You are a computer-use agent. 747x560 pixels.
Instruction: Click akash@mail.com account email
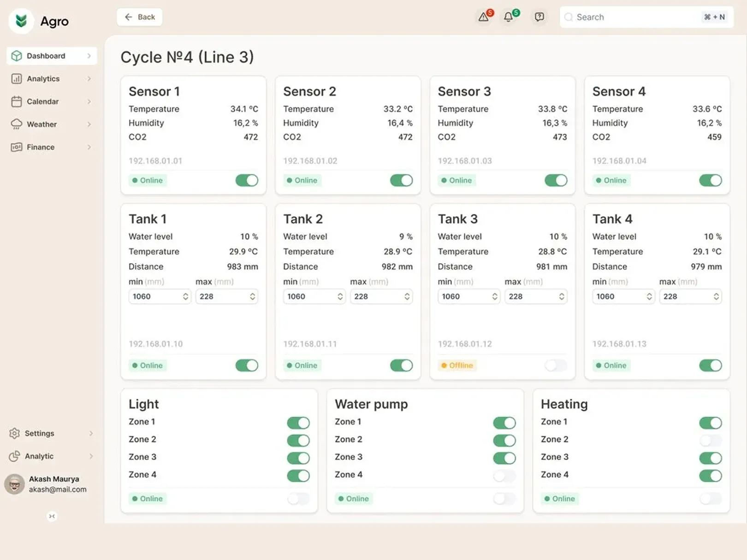coord(58,489)
